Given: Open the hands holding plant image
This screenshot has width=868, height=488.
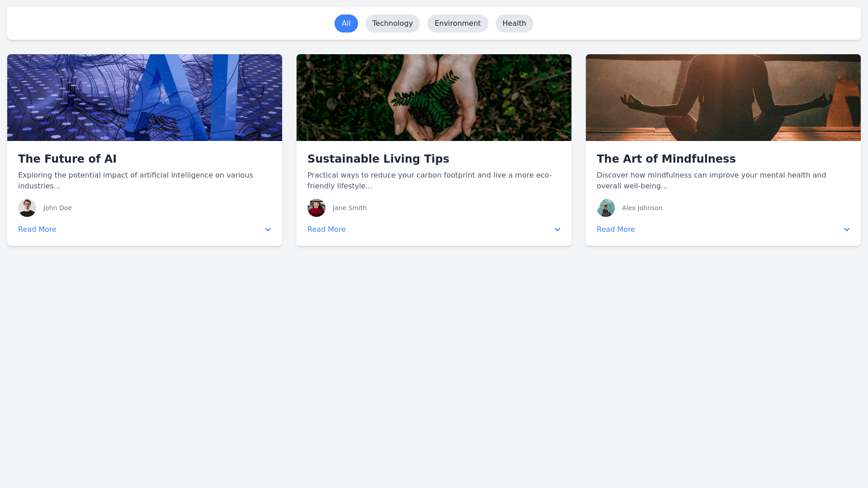Looking at the screenshot, I should (434, 98).
